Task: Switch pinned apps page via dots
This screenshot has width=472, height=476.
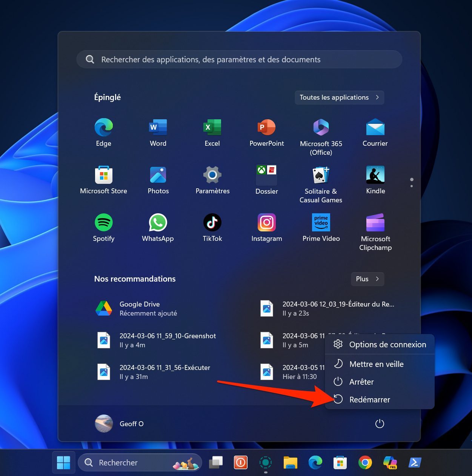Action: tap(412, 183)
